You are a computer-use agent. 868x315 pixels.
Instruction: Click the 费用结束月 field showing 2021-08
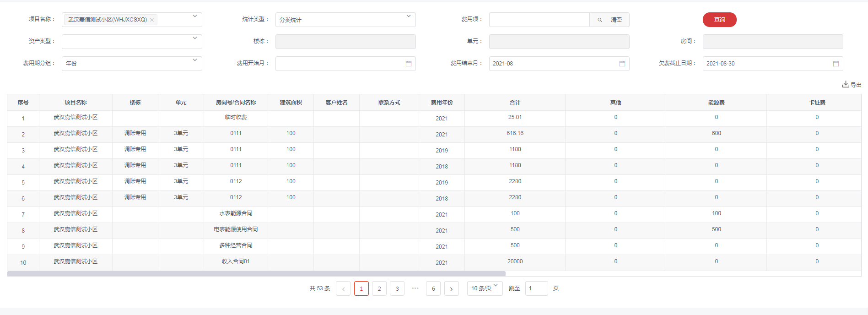pyautogui.click(x=559, y=64)
